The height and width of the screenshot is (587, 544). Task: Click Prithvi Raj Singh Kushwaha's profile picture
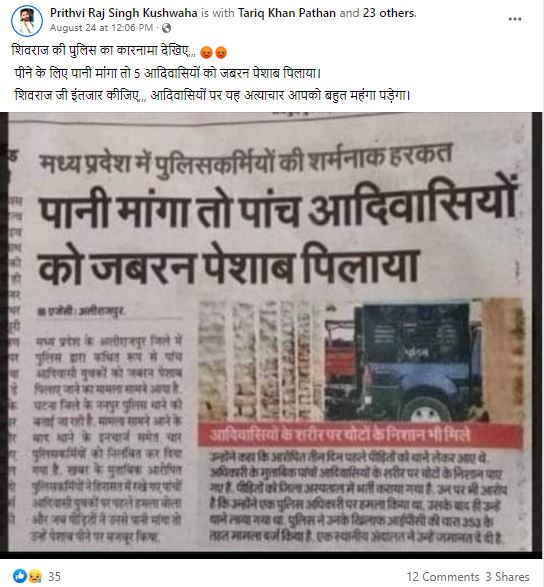point(27,21)
